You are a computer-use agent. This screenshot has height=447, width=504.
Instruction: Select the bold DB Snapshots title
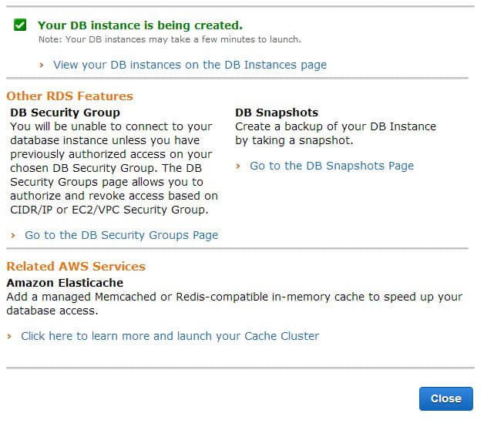277,113
